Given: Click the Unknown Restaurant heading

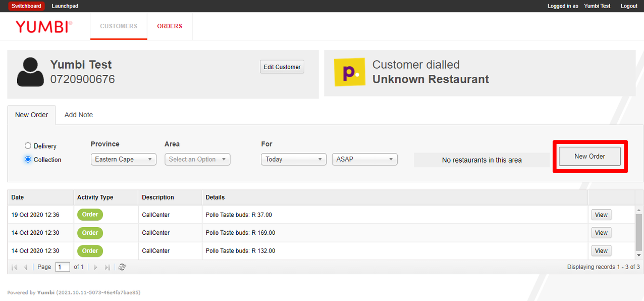Looking at the screenshot, I should tap(431, 79).
